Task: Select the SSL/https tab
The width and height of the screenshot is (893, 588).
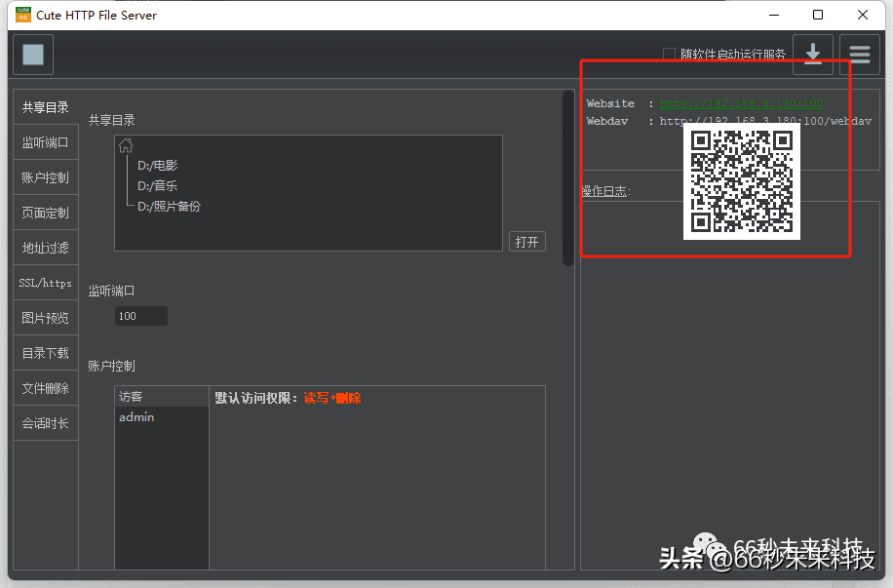Action: coord(45,282)
